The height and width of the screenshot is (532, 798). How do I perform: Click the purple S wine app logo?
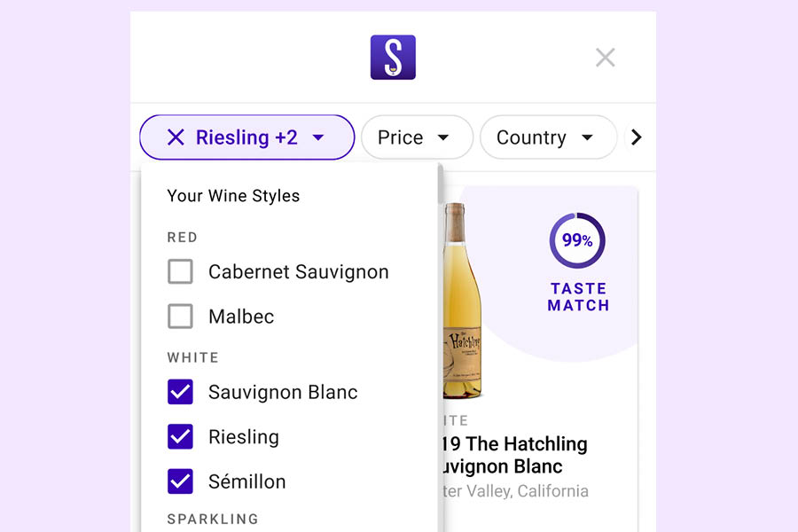click(393, 58)
